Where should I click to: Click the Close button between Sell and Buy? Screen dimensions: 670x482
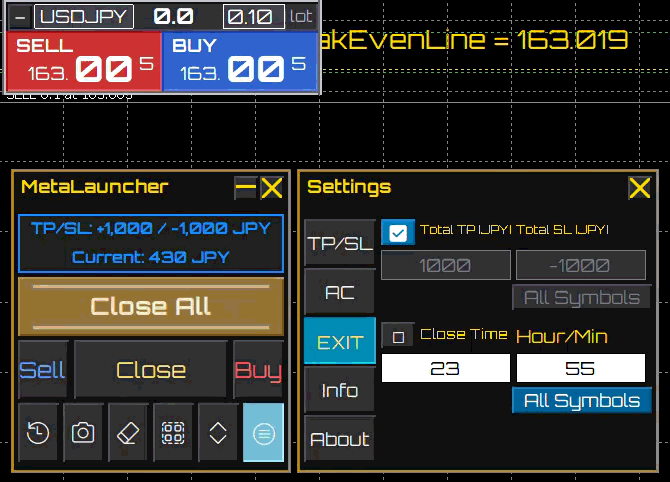151,370
